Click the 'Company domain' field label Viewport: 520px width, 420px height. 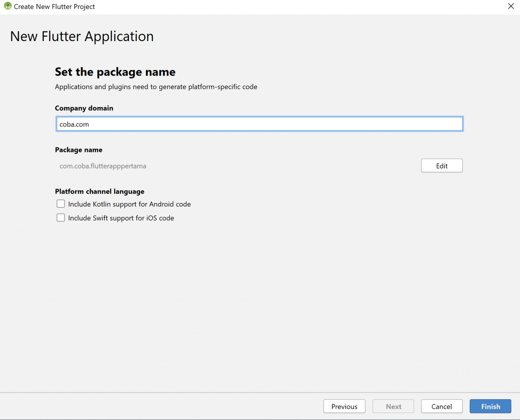click(84, 108)
